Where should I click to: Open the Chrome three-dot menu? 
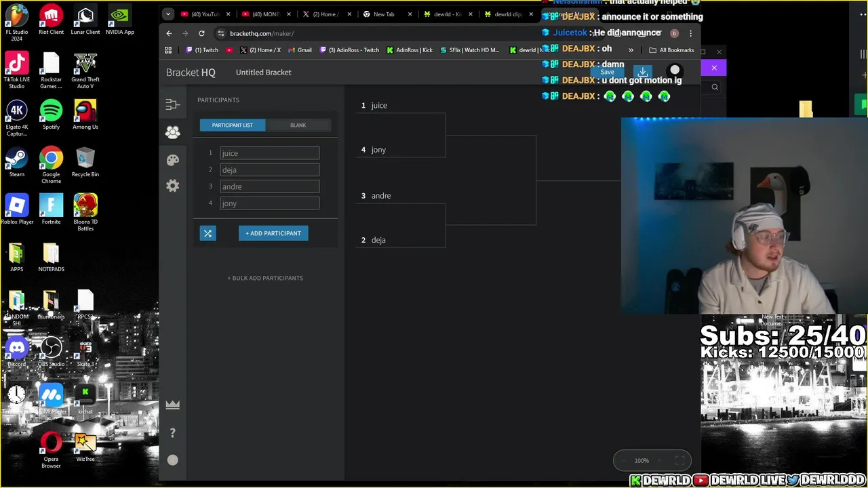[690, 33]
